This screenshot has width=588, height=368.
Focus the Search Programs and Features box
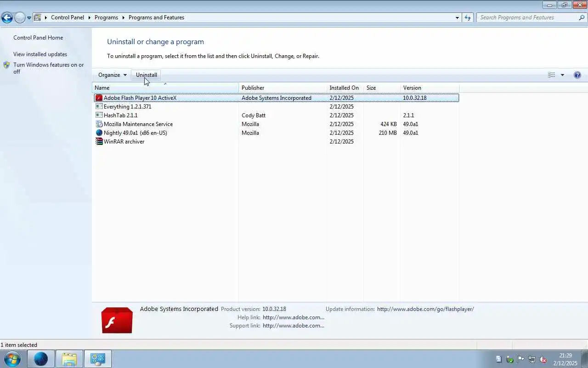pyautogui.click(x=527, y=17)
